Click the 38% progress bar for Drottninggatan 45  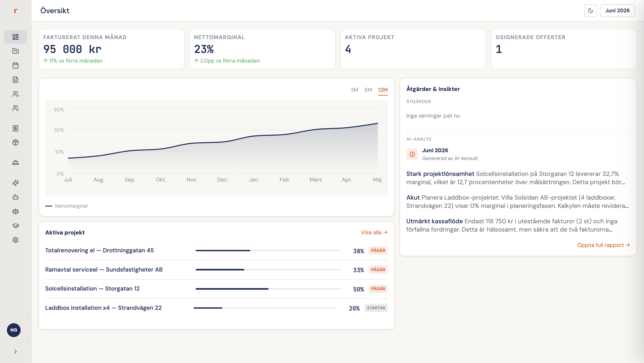point(268,250)
